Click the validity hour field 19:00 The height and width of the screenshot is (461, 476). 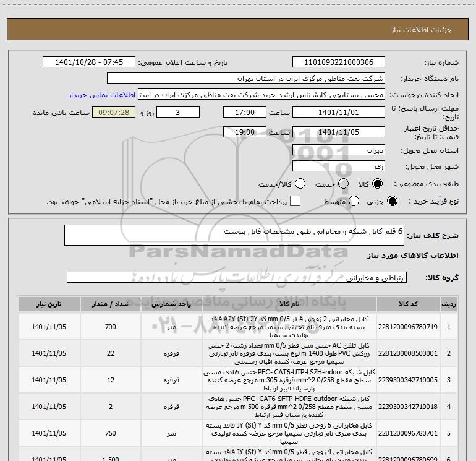245,132
